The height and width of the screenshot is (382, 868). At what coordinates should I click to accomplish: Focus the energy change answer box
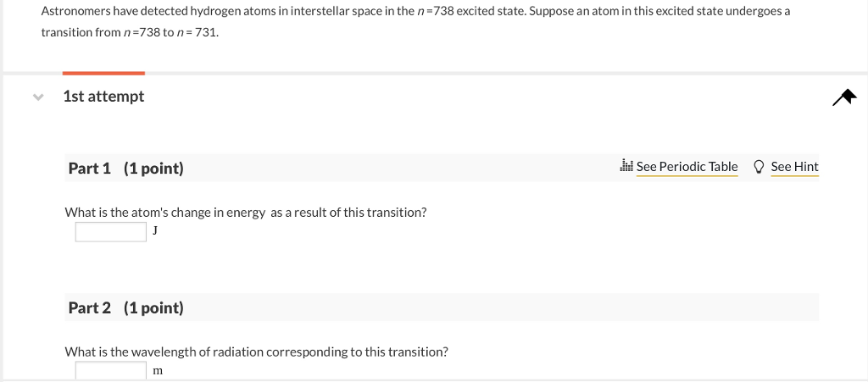pyautogui.click(x=111, y=232)
